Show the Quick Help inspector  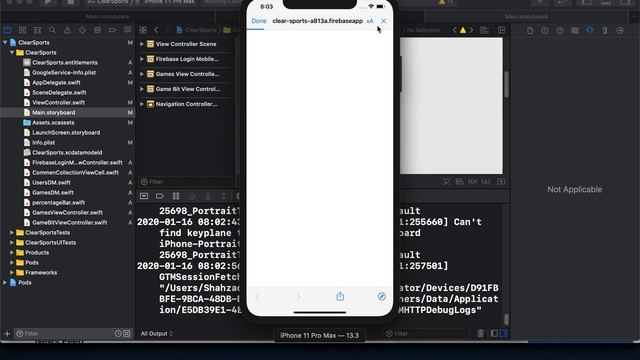pyautogui.click(x=560, y=30)
